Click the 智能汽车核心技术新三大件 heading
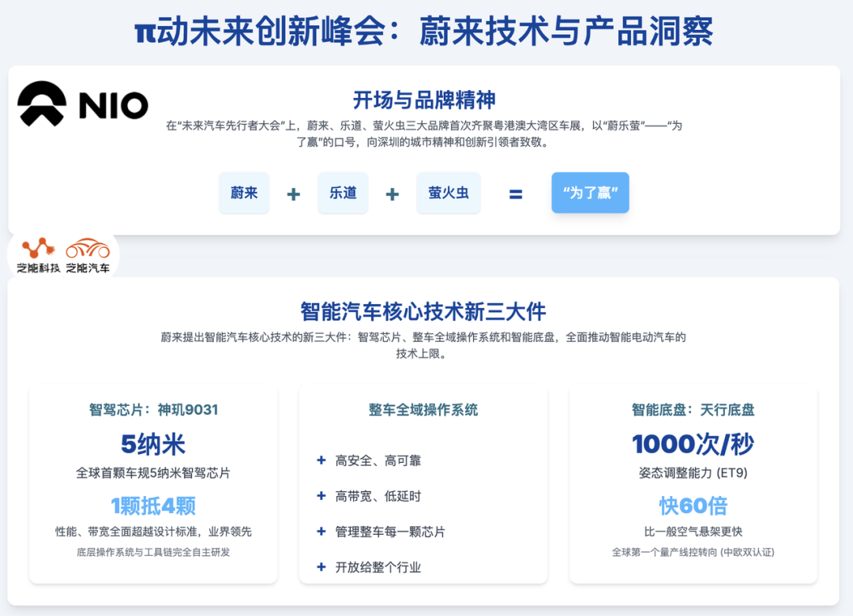853x616 pixels. click(423, 312)
